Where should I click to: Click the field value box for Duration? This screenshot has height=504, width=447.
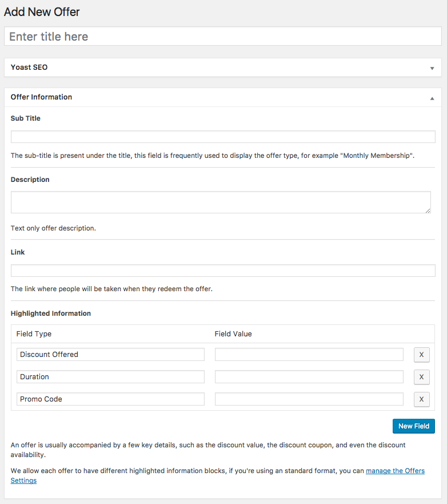click(x=309, y=377)
